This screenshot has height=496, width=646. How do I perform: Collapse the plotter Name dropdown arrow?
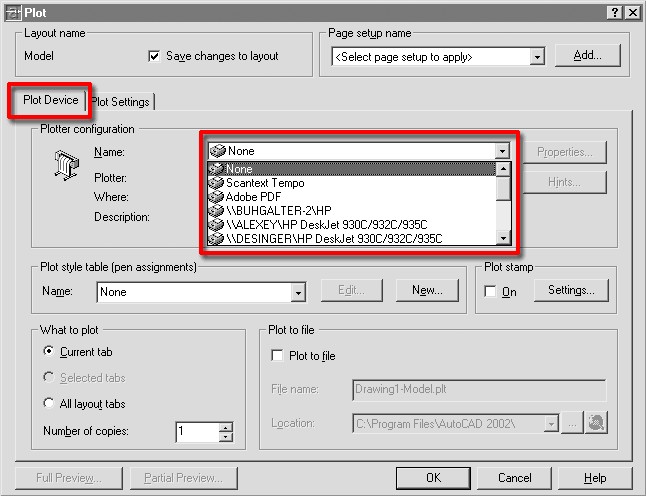pyautogui.click(x=502, y=151)
